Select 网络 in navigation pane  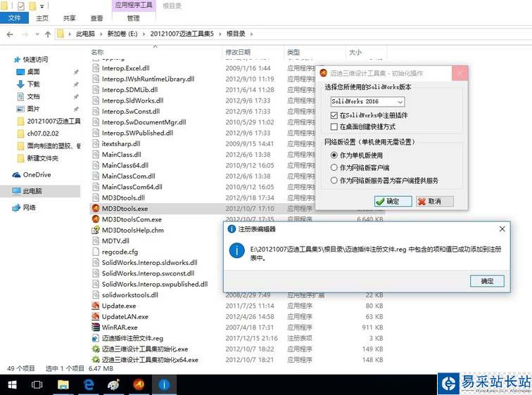pos(29,207)
